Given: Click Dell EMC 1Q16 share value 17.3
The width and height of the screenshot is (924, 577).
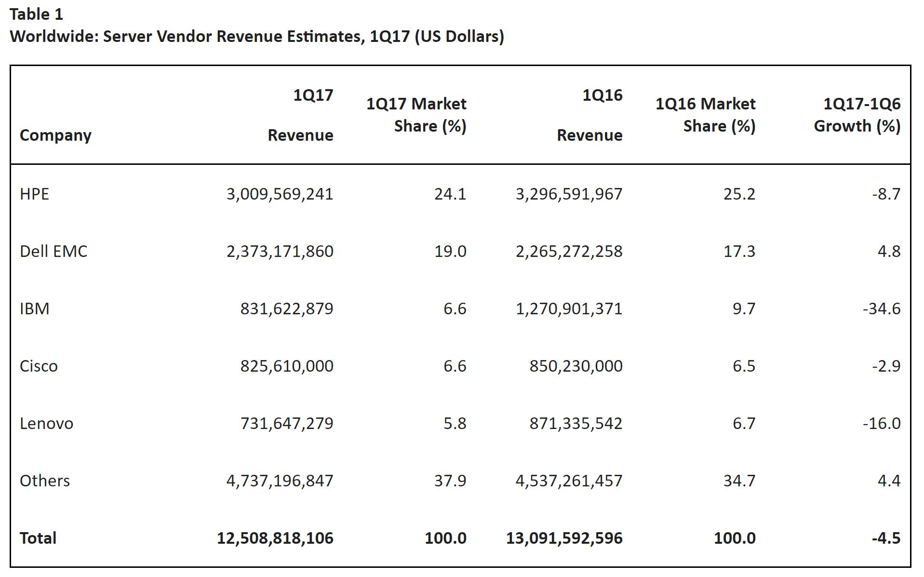Looking at the screenshot, I should 739,251.
